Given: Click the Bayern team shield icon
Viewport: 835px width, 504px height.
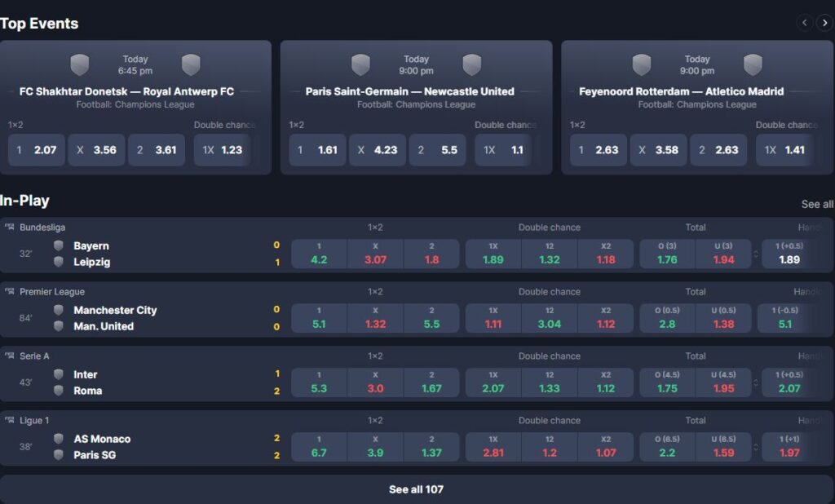Looking at the screenshot, I should point(59,245).
